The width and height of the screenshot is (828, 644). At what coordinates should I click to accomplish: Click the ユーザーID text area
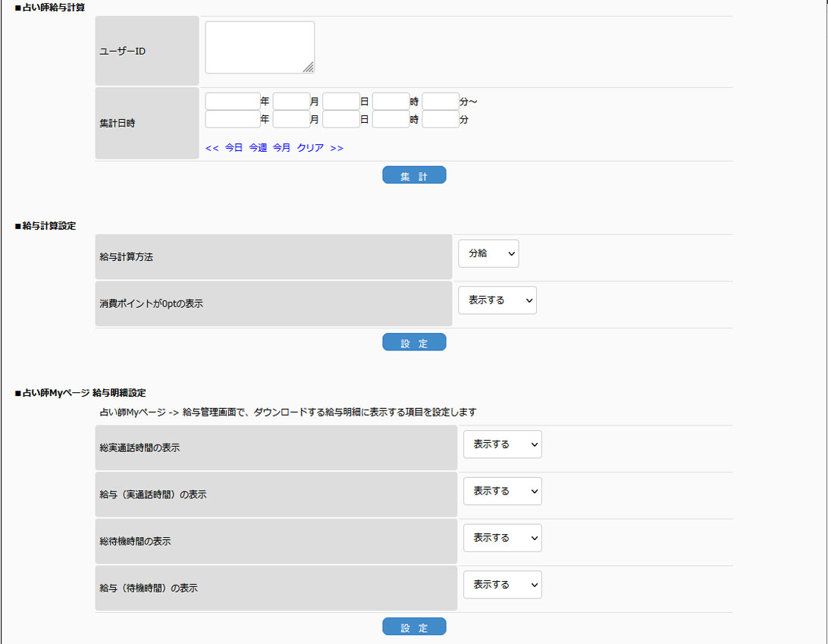pos(259,47)
